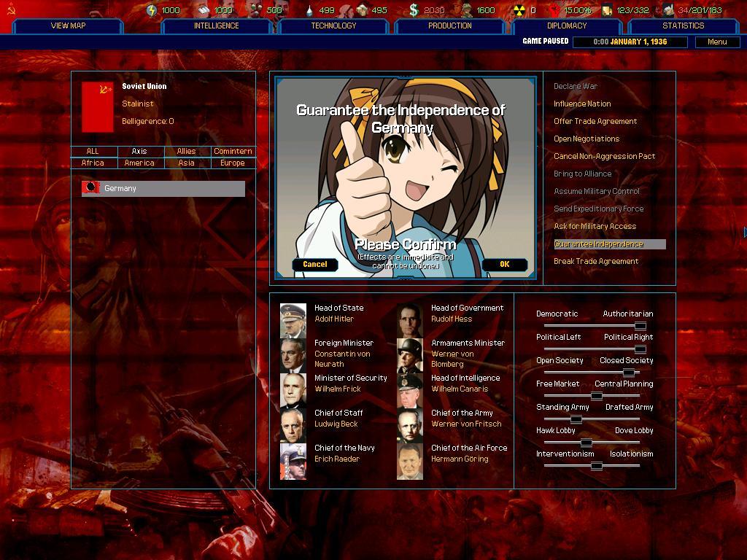Click the Open Society–Closed Society slider handle
Viewport: 747px width, 560px height.
coord(629,373)
